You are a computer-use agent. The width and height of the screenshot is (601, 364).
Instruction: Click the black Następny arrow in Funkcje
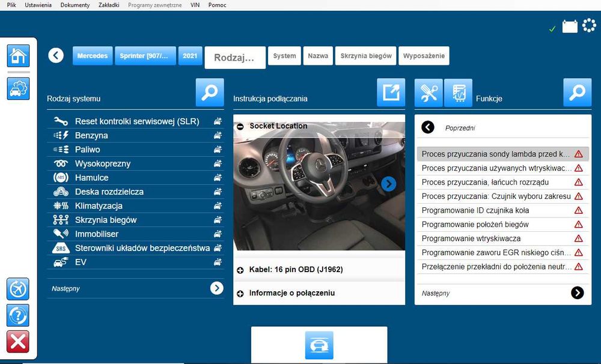[x=577, y=293]
